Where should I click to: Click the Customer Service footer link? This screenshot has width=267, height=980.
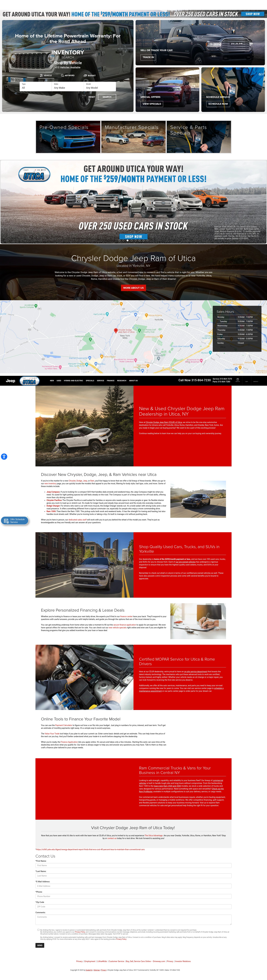point(116,961)
